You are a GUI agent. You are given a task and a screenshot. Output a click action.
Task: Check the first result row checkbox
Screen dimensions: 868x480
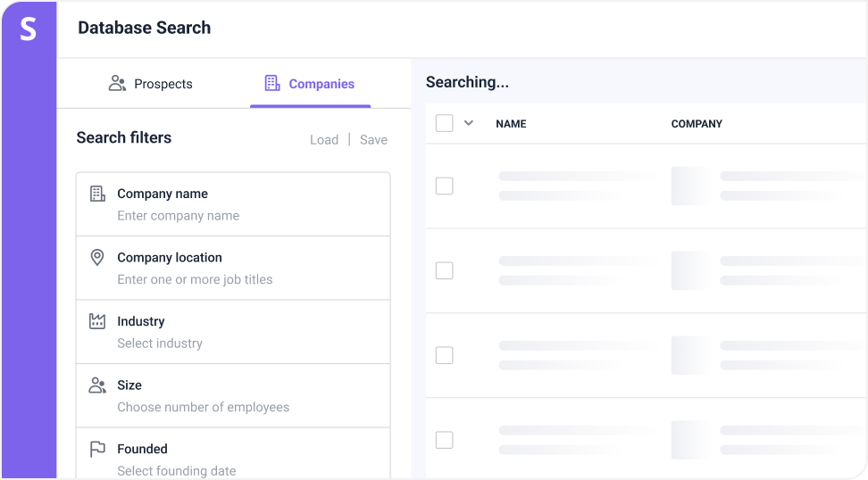[444, 186]
